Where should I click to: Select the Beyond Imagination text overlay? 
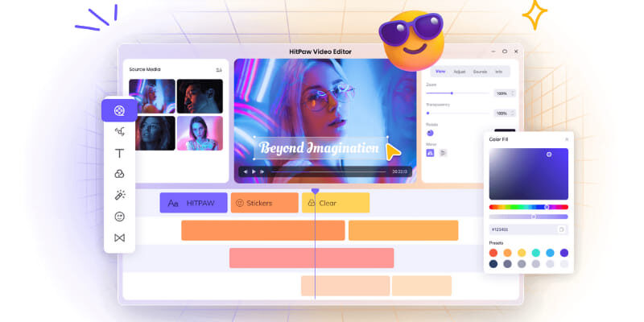pos(320,148)
